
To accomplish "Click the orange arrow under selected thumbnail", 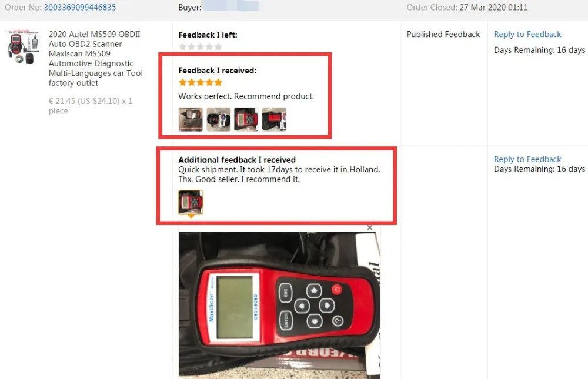I will point(191,216).
